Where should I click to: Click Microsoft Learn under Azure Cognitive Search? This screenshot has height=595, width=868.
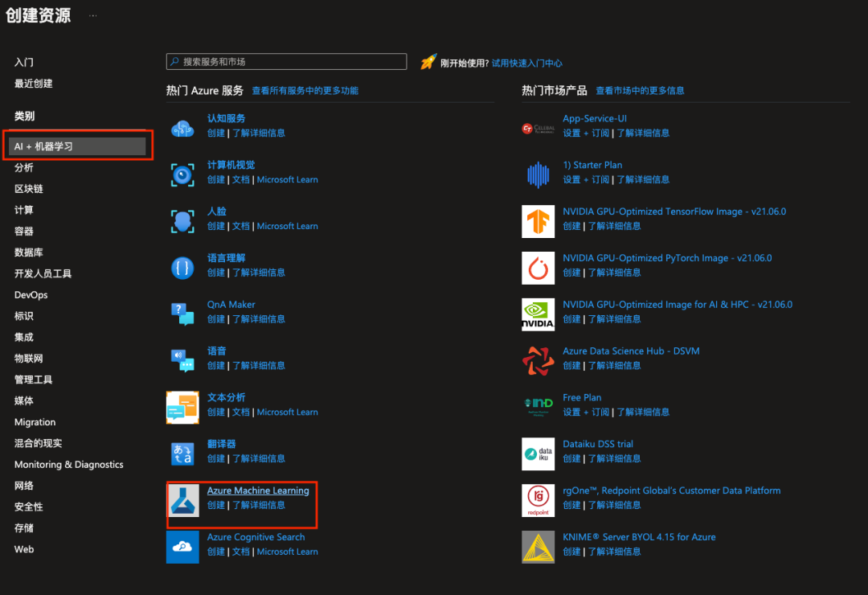coord(287,552)
